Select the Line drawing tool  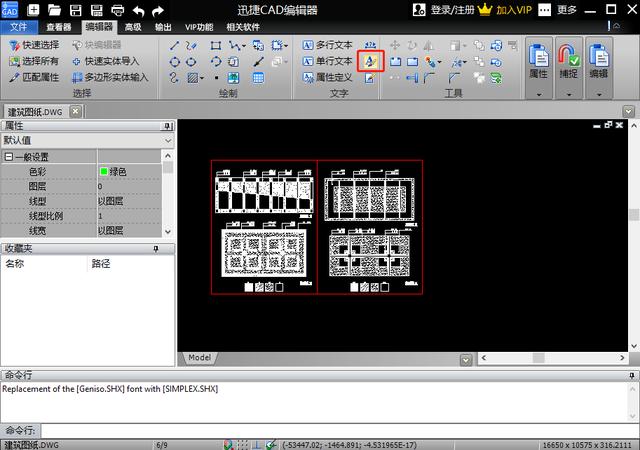[x=174, y=45]
